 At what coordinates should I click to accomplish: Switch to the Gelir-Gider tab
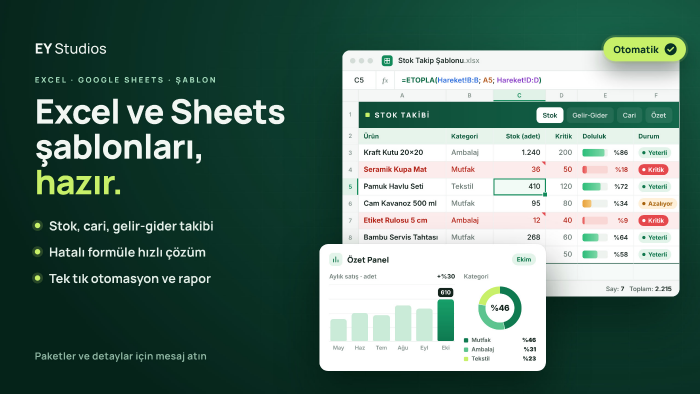click(x=589, y=115)
